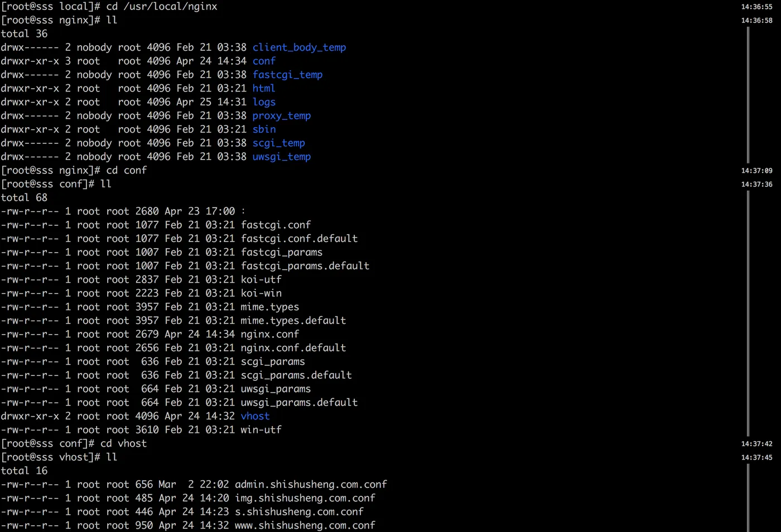Click the s.shishusheng.com.conf file name

click(x=299, y=512)
